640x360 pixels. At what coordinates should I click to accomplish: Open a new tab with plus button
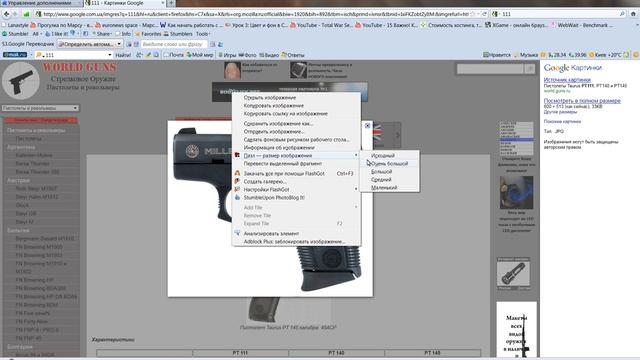(171, 3)
